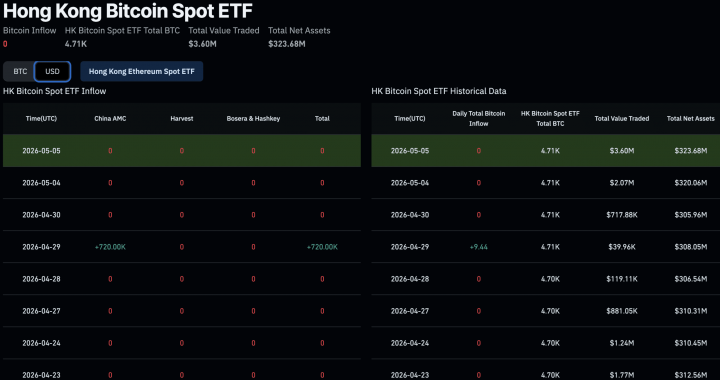The image size is (720, 380).
Task: Click 2026-05-05 date in Inflow table
Action: coord(41,151)
